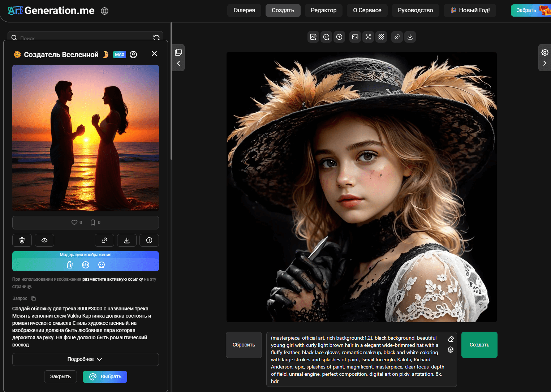Viewport: 551px width, 392px height.
Task: Delete the image using the outlined trash button
Action: click(22, 240)
